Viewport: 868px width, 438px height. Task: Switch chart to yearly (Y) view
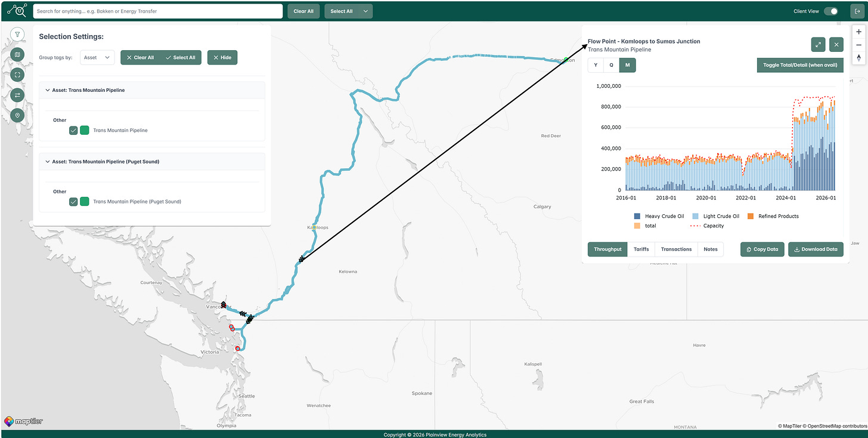coord(596,65)
